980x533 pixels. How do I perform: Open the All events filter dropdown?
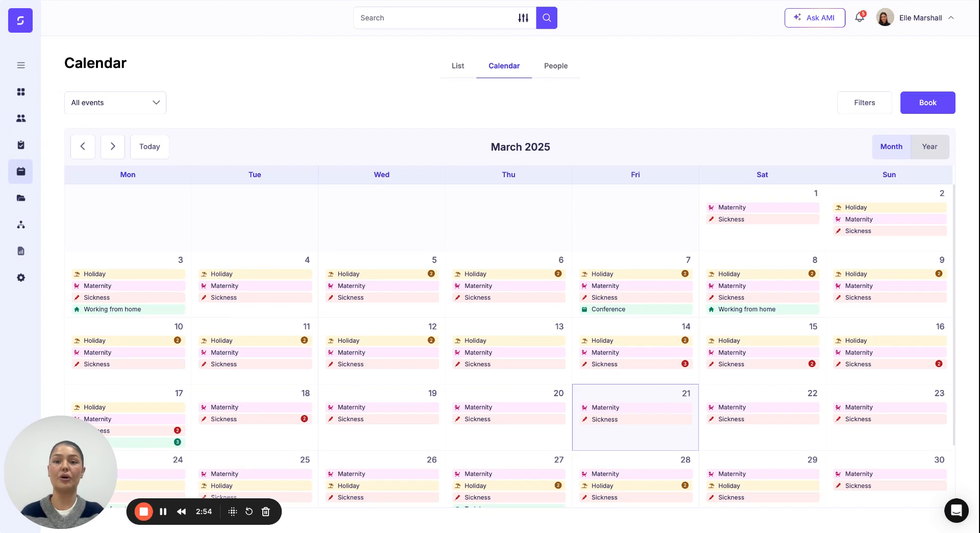(115, 103)
